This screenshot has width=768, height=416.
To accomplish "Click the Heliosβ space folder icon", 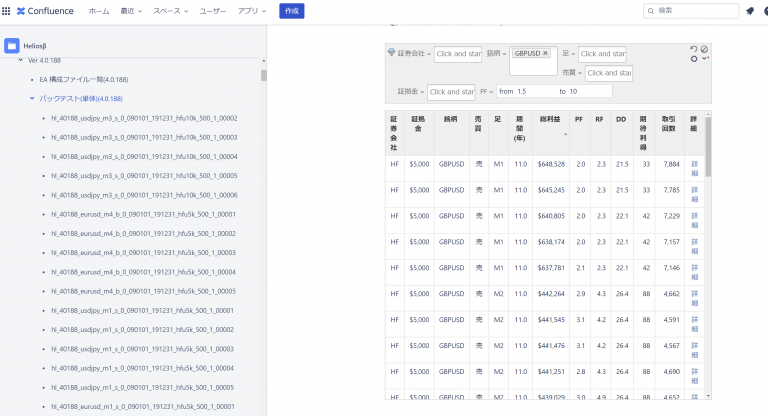I will click(x=12, y=45).
